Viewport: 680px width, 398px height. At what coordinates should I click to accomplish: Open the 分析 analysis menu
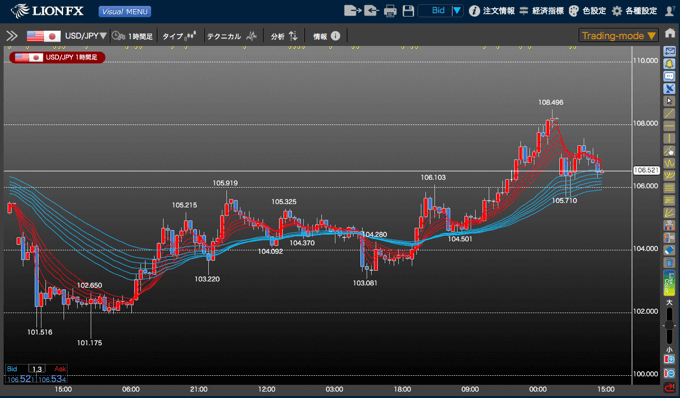pyautogui.click(x=284, y=36)
